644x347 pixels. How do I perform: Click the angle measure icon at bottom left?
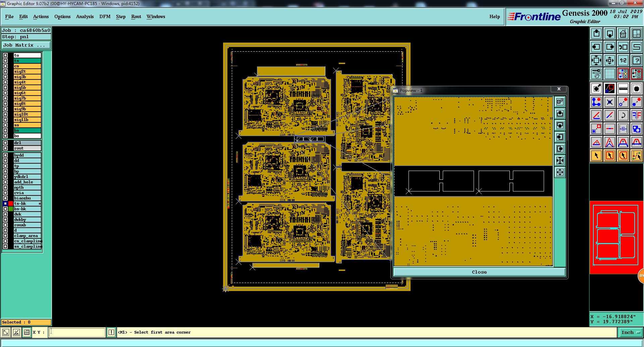pyautogui.click(x=16, y=332)
